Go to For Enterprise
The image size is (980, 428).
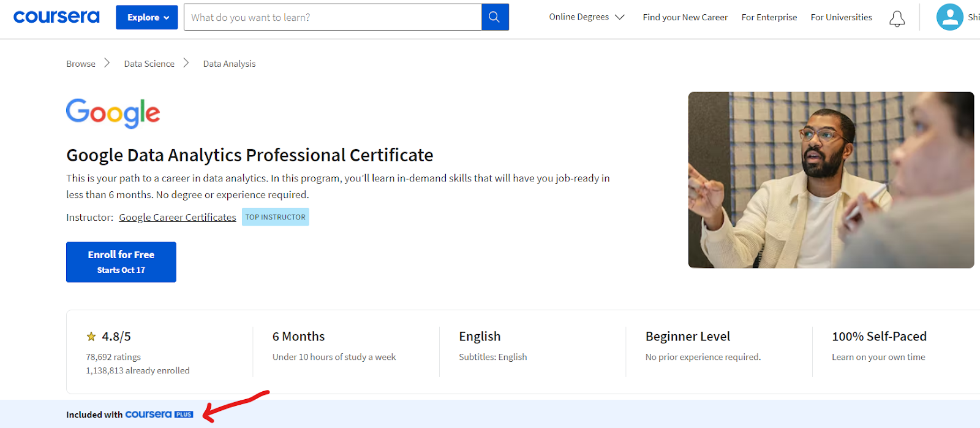pyautogui.click(x=769, y=17)
